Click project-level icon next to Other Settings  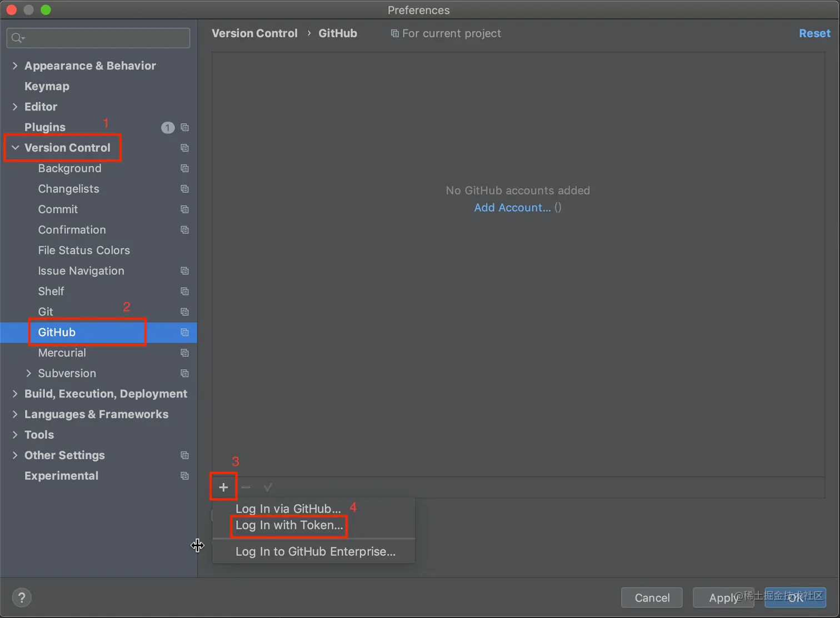click(185, 455)
